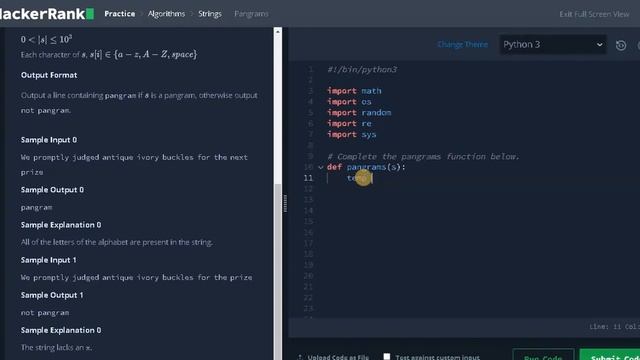Click the 'import random' code line
Image resolution: width=640 pixels, height=360 pixels.
359,113
